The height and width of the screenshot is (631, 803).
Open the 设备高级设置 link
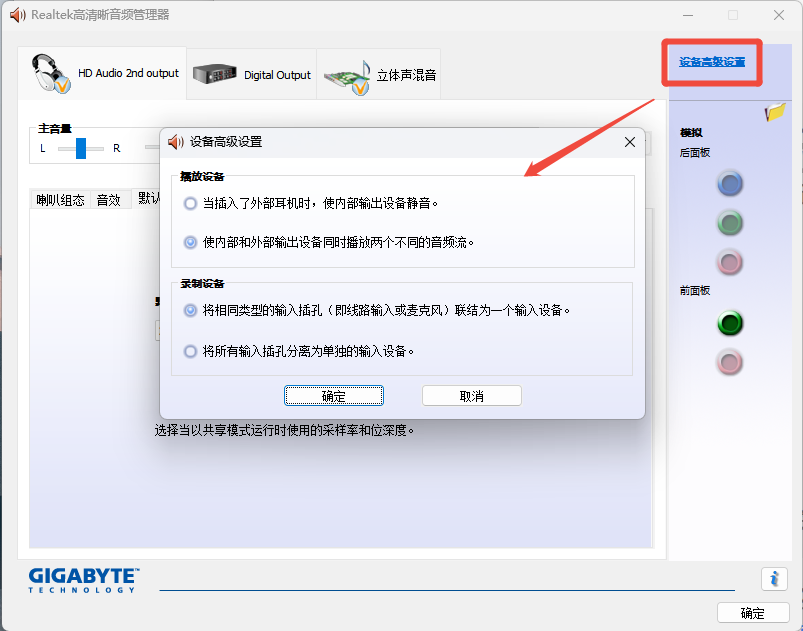[x=712, y=62]
